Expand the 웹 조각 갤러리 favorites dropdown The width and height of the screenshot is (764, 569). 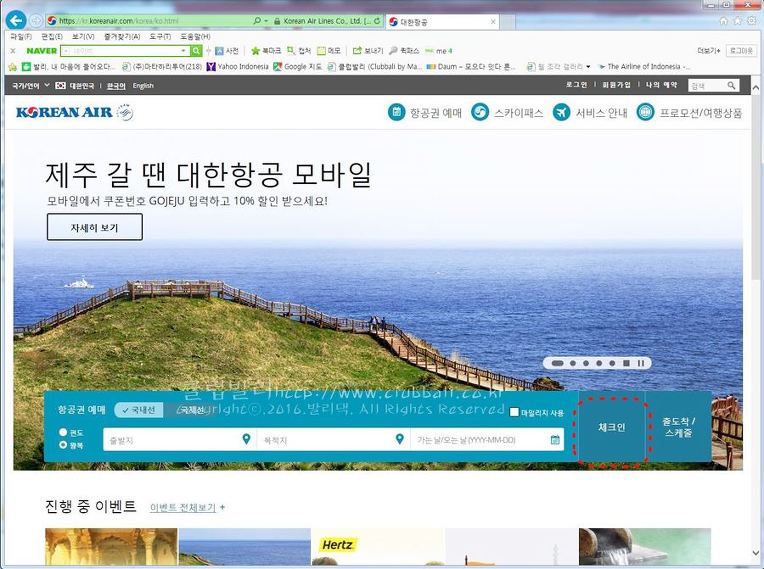588,67
